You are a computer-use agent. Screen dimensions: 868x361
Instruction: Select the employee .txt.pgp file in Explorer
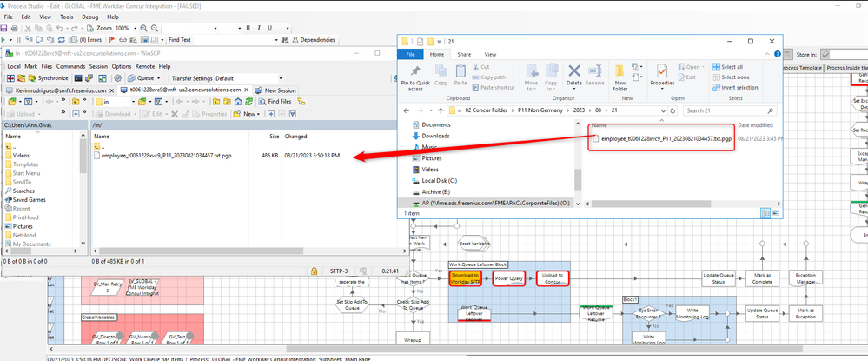(x=661, y=138)
